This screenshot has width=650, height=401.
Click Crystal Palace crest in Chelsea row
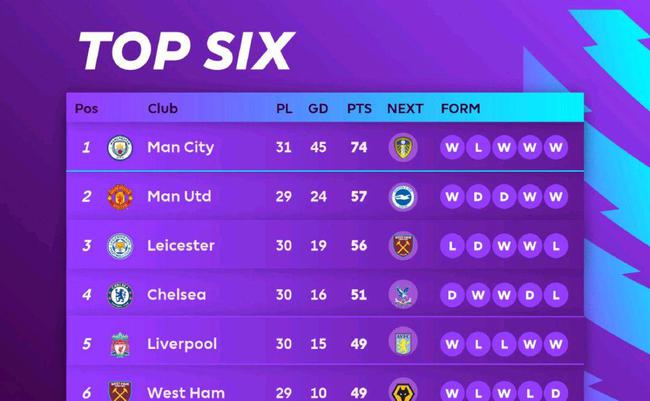(x=403, y=295)
